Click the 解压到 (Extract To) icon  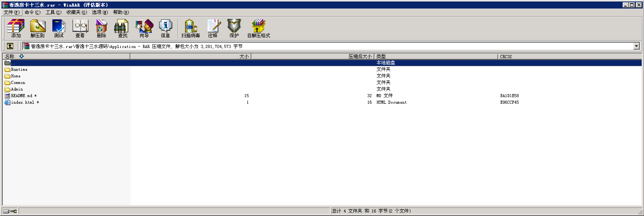[38, 28]
